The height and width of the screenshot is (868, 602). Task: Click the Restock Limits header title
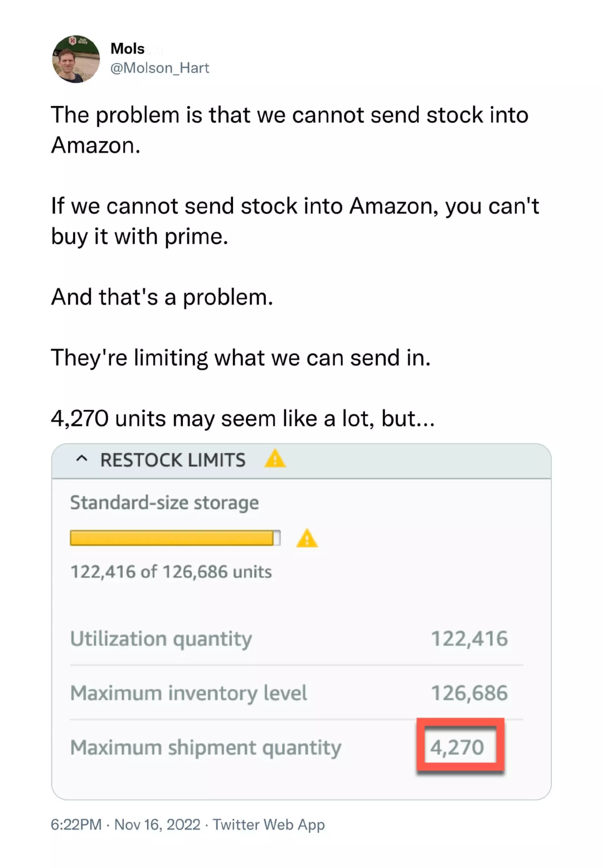pos(173,460)
